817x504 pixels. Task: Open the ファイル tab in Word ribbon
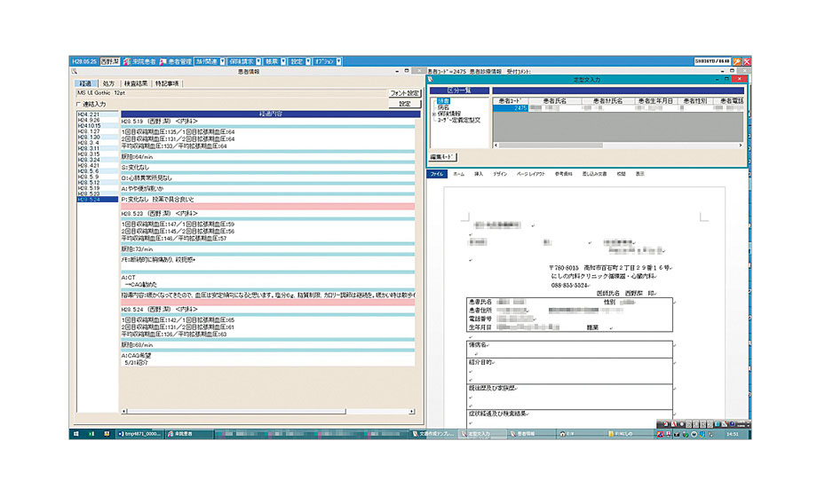[436, 174]
